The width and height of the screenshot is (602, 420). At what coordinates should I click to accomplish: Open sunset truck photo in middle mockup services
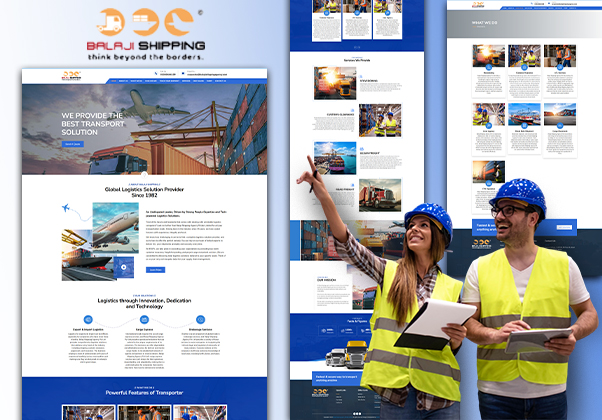pyautogui.click(x=335, y=83)
